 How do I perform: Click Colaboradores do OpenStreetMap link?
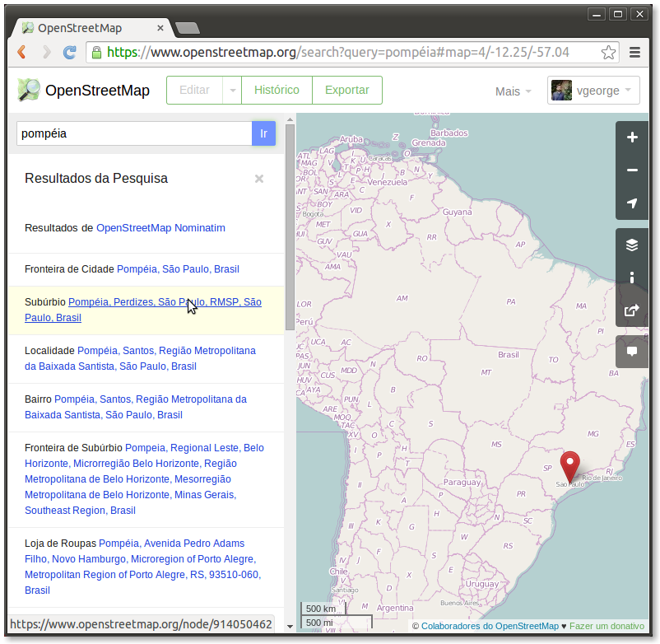[x=490, y=627]
